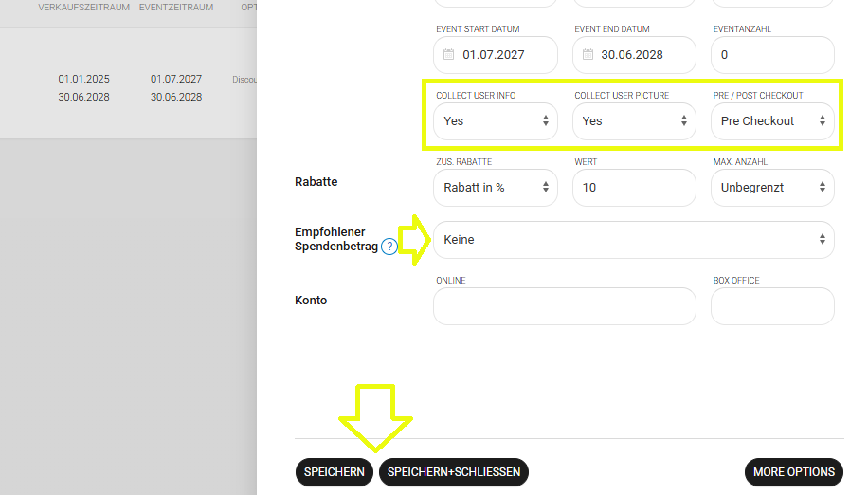Click the More Options button
Screen dimensions: 868x495
793,472
